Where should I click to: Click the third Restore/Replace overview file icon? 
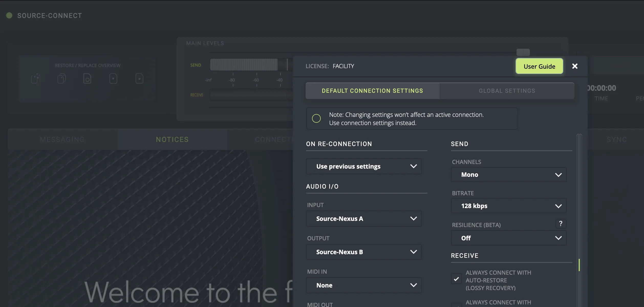[x=87, y=78]
